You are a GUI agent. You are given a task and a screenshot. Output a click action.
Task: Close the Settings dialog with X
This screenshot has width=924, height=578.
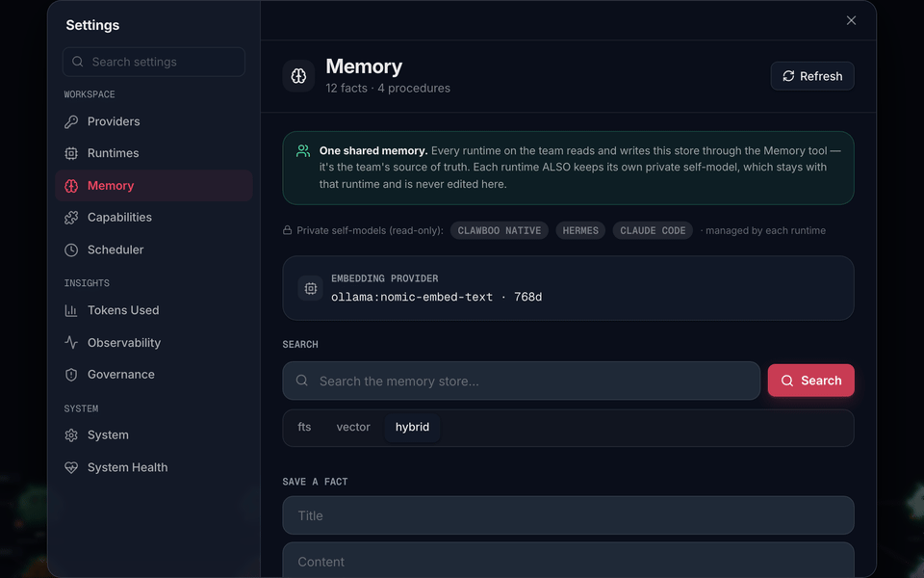[851, 20]
